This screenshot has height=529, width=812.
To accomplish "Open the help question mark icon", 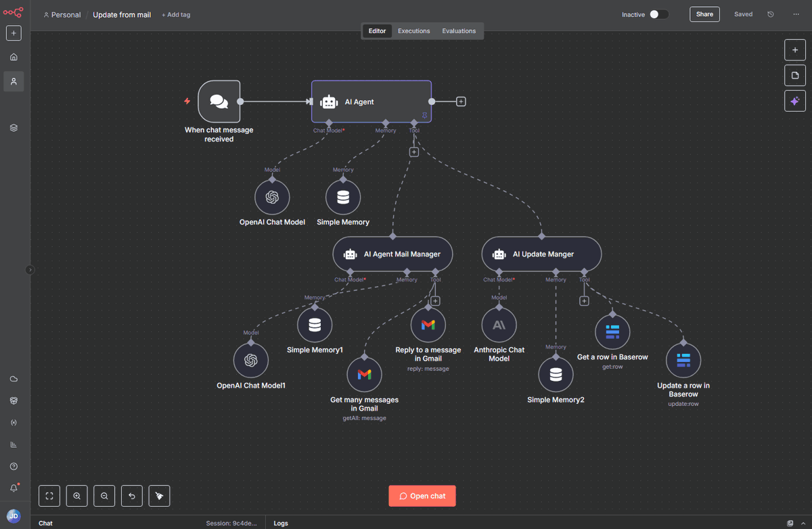I will tap(14, 467).
